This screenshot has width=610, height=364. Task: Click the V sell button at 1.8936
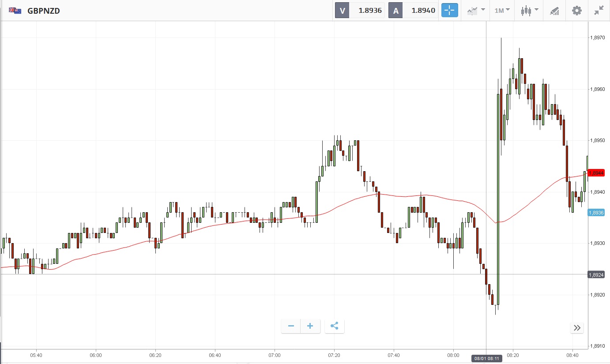click(359, 11)
